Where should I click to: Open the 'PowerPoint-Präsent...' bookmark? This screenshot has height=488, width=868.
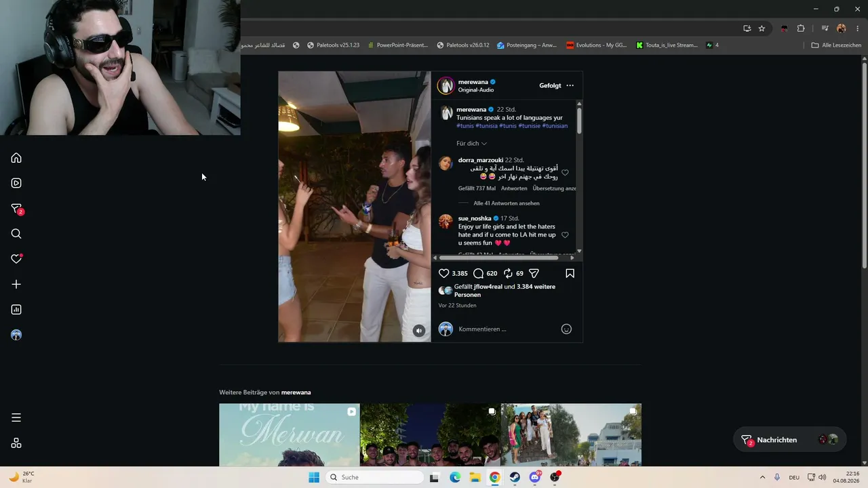pyautogui.click(x=397, y=45)
